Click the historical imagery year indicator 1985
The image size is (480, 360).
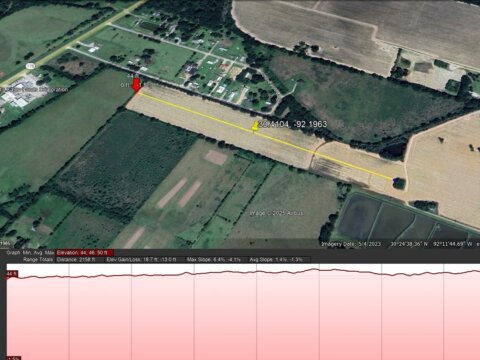5,244
